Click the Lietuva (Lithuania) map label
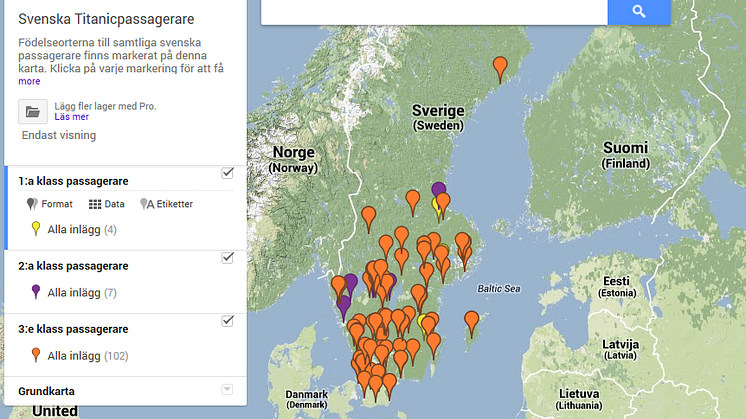This screenshot has height=419, width=746. [x=579, y=399]
